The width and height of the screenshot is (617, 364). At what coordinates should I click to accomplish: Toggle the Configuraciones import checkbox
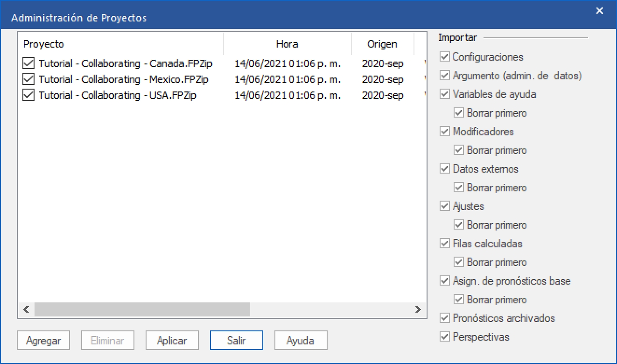click(445, 57)
